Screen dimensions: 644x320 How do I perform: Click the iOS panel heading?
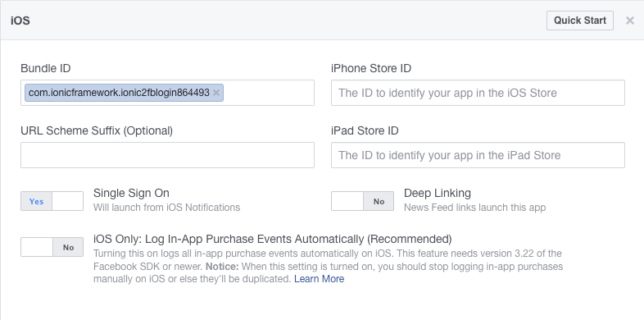coord(20,21)
